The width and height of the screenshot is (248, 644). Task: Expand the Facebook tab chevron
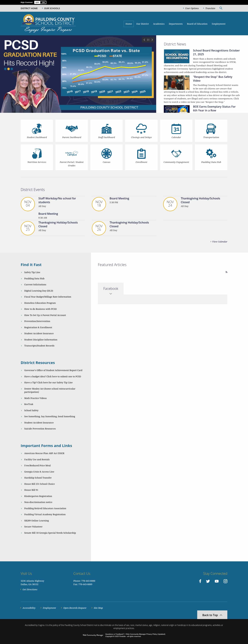click(x=111, y=294)
